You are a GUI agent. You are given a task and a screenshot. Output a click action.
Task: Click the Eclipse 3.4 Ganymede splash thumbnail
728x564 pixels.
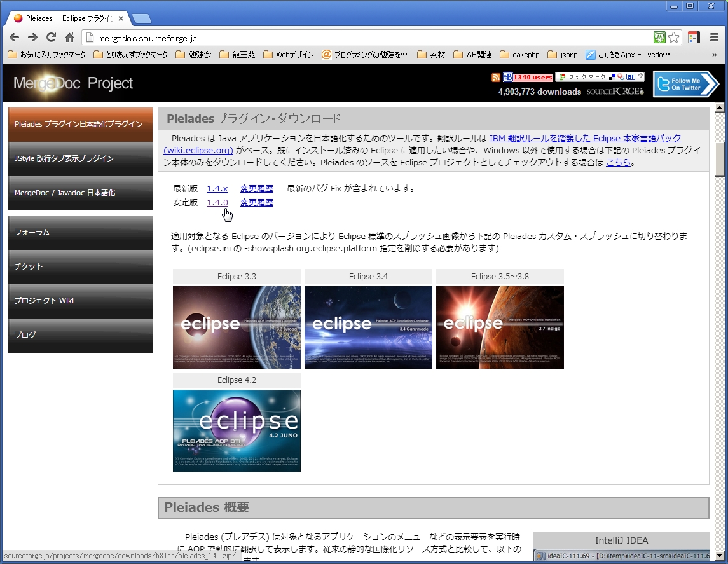[368, 327]
